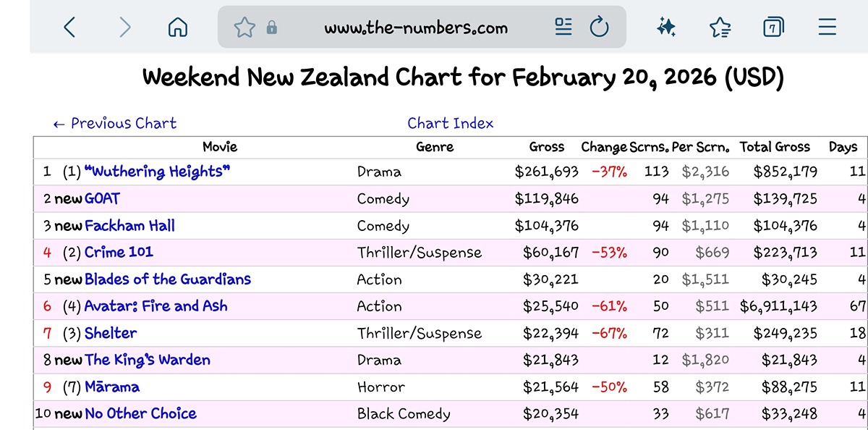Open the browser hamburger menu

click(827, 28)
